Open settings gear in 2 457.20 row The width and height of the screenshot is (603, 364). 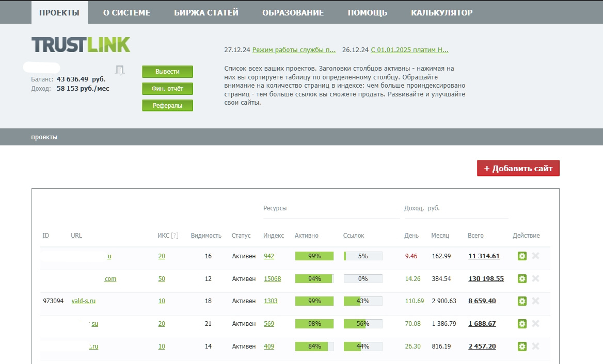pyautogui.click(x=522, y=346)
